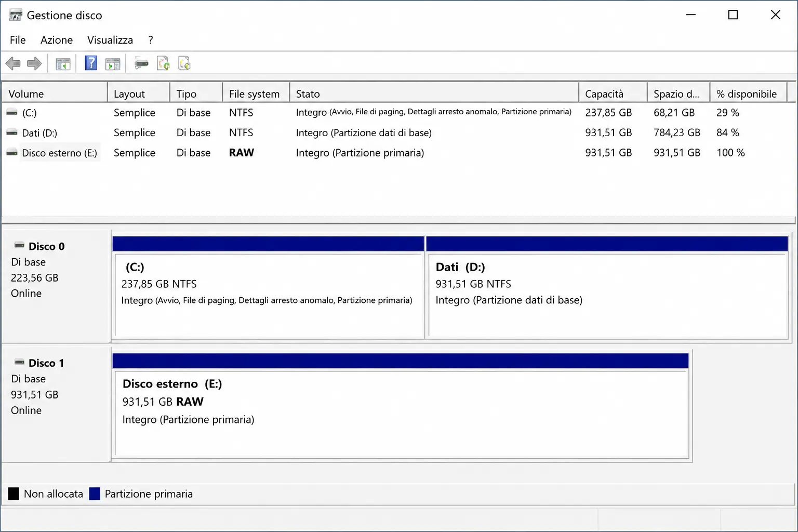This screenshot has width=798, height=532.
Task: Click the RAW file system cell
Action: [242, 153]
